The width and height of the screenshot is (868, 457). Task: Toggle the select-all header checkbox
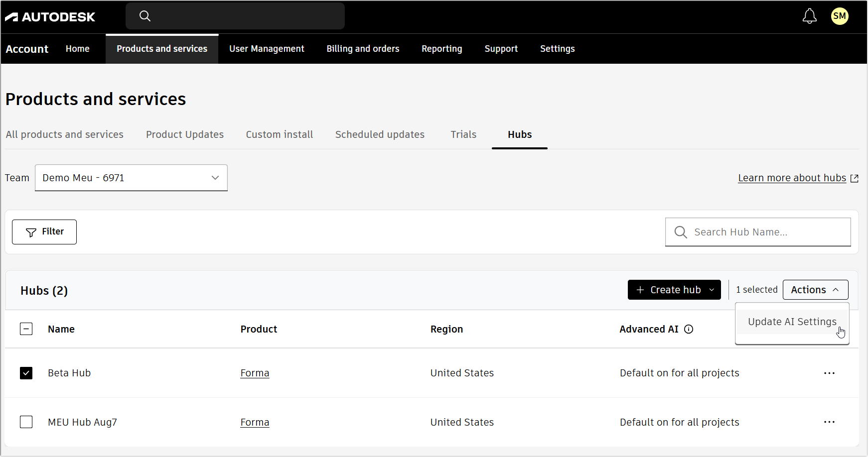tap(26, 329)
